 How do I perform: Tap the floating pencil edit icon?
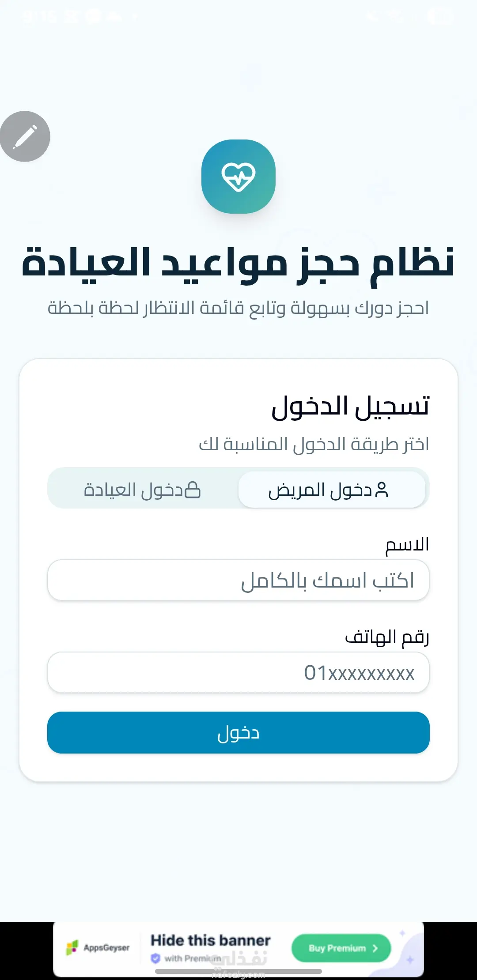(25, 136)
